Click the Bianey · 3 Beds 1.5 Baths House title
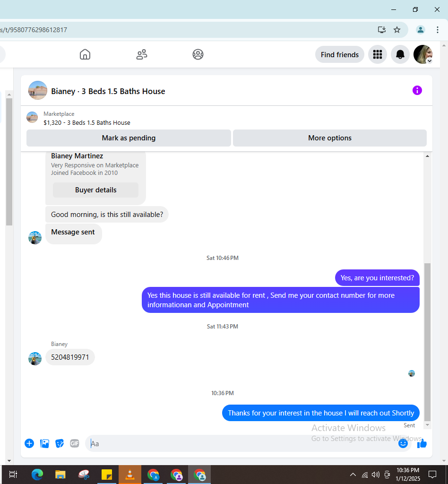This screenshot has width=448, height=484. pos(108,91)
